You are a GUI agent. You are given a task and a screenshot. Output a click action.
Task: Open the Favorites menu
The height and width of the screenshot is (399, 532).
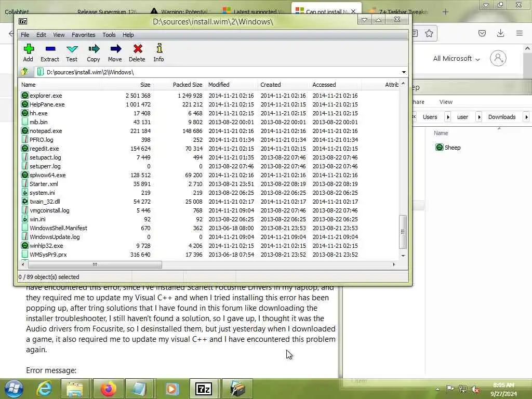(84, 35)
